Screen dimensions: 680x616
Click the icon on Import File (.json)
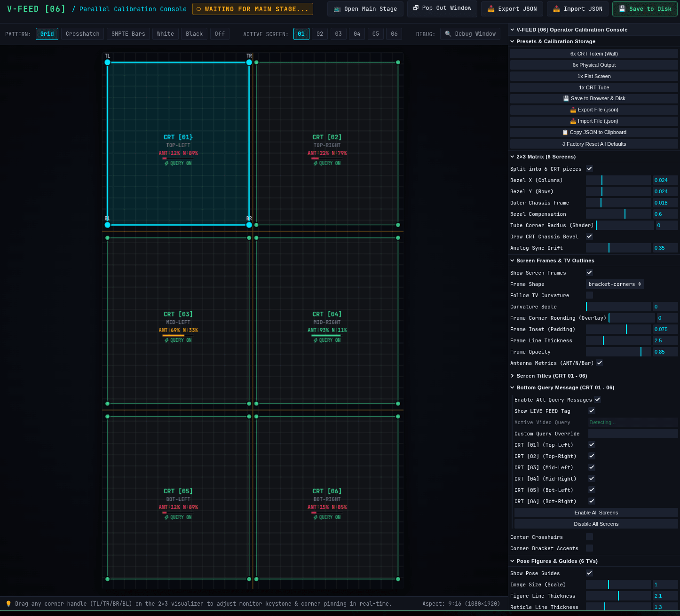(x=573, y=121)
